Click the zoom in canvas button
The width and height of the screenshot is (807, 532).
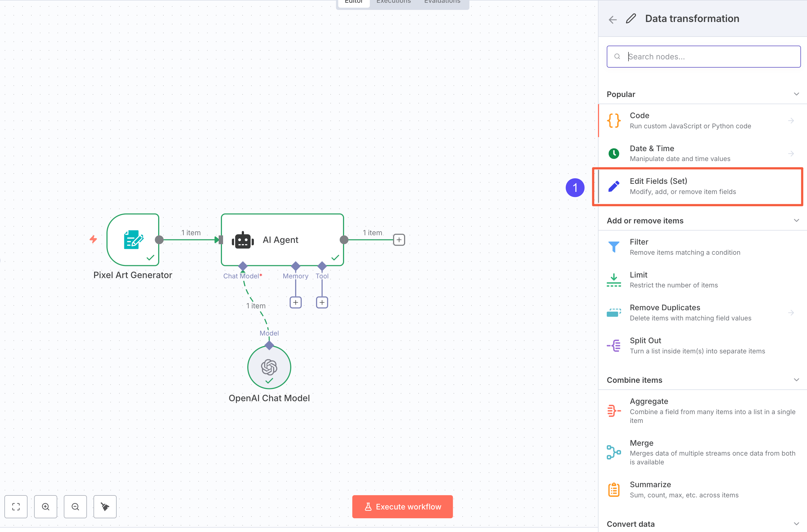(45, 506)
